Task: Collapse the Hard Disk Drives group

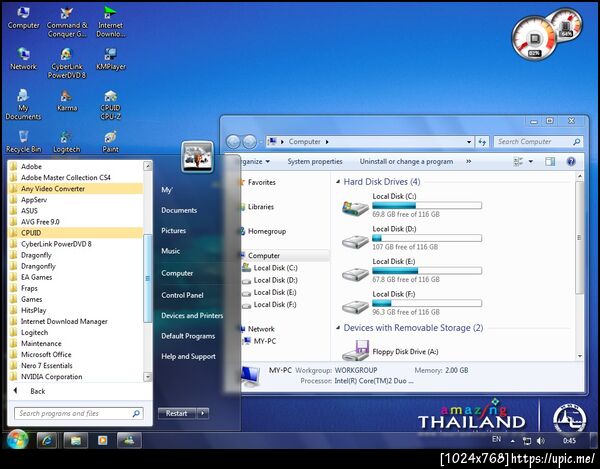Action: tap(338, 182)
